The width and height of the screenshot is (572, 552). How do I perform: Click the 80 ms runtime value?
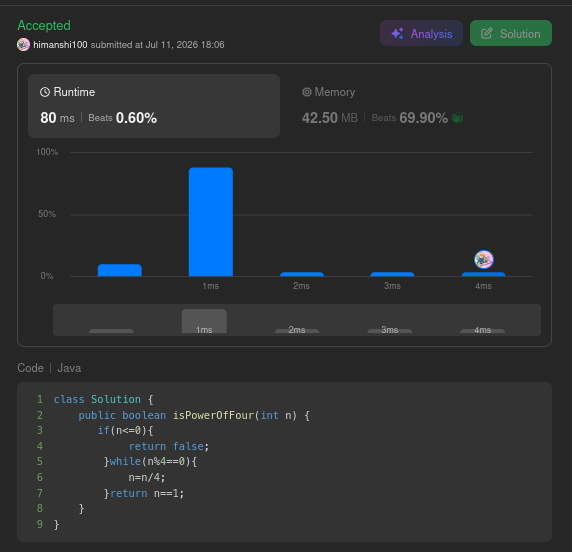57,117
